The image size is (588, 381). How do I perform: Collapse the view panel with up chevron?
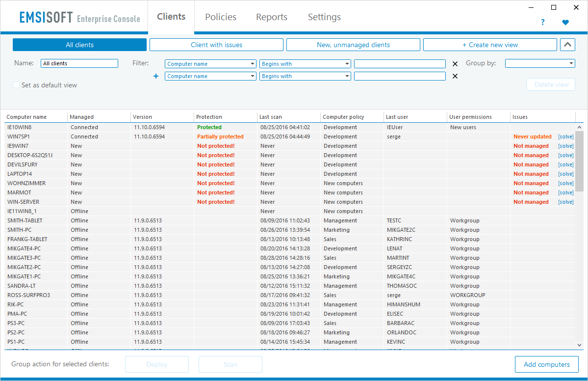pos(567,45)
